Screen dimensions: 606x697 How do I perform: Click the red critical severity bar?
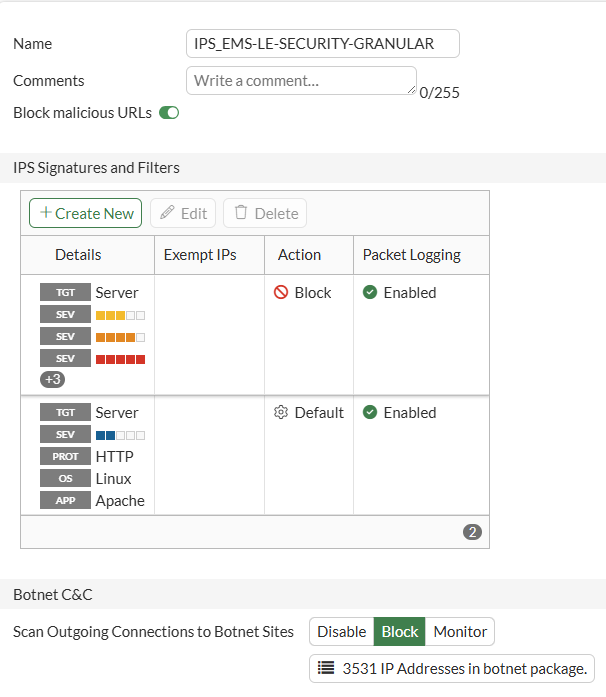(x=120, y=359)
